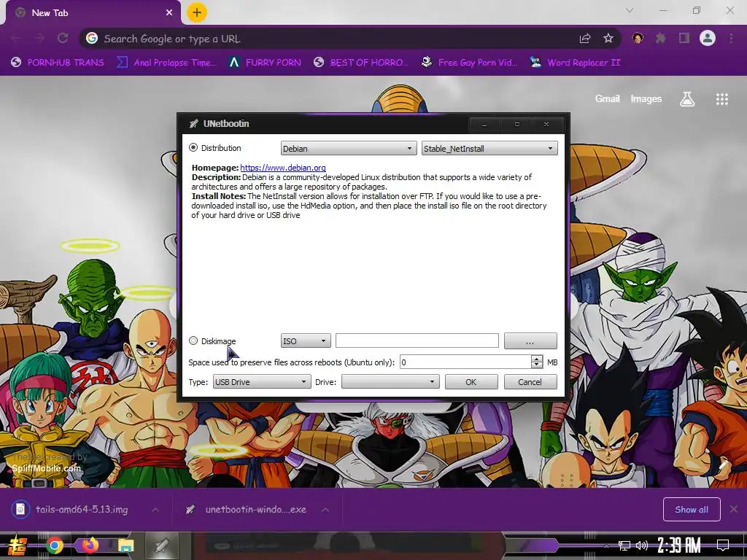Click the volume speaker tray icon

[642, 545]
